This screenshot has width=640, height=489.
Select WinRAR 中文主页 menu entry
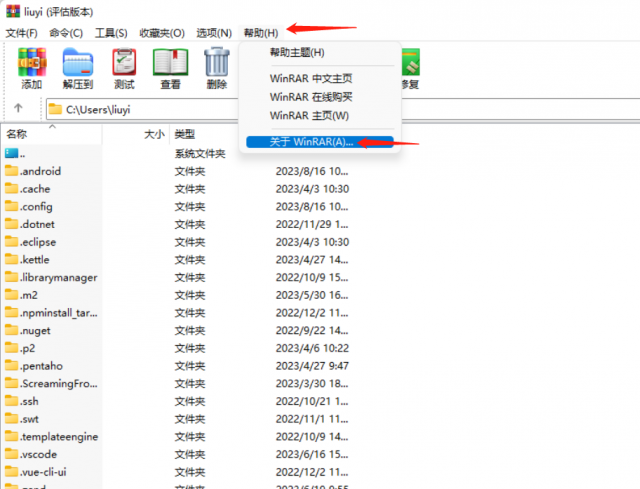(311, 78)
